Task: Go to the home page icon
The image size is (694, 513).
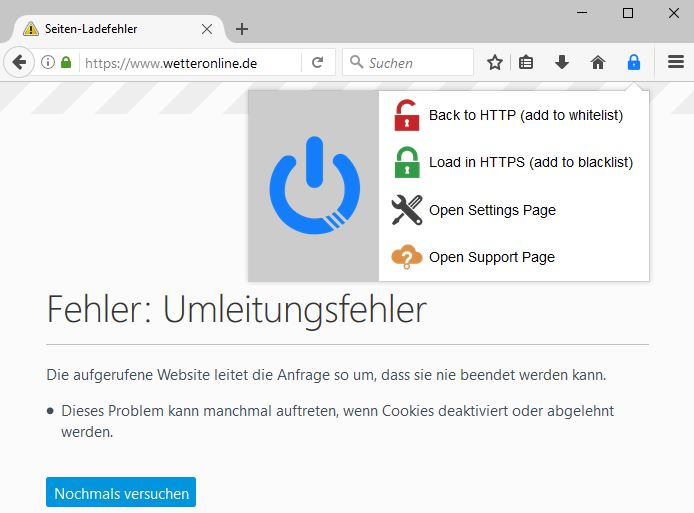Action: tap(598, 62)
